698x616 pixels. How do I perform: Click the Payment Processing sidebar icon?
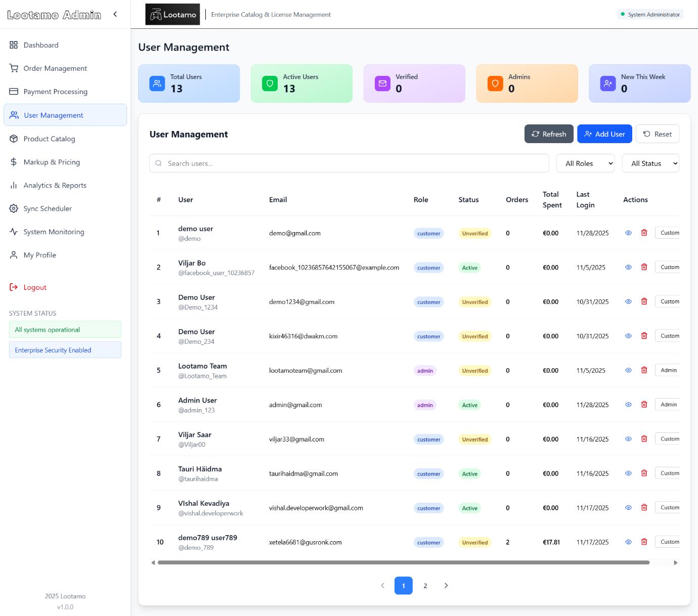click(x=14, y=92)
